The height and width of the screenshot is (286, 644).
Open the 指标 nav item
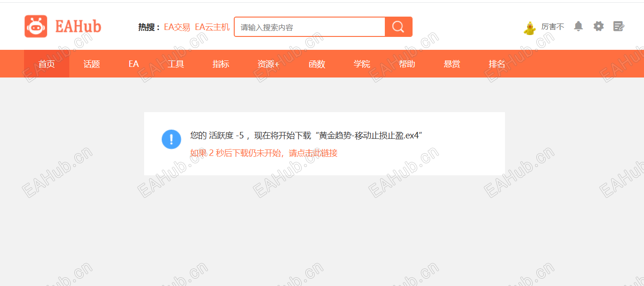pyautogui.click(x=221, y=64)
